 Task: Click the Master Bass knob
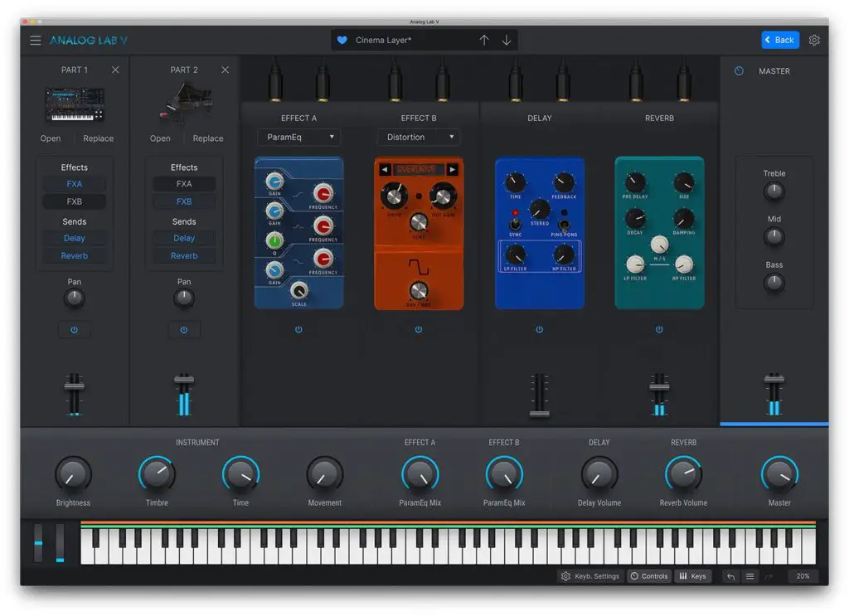pos(774,283)
